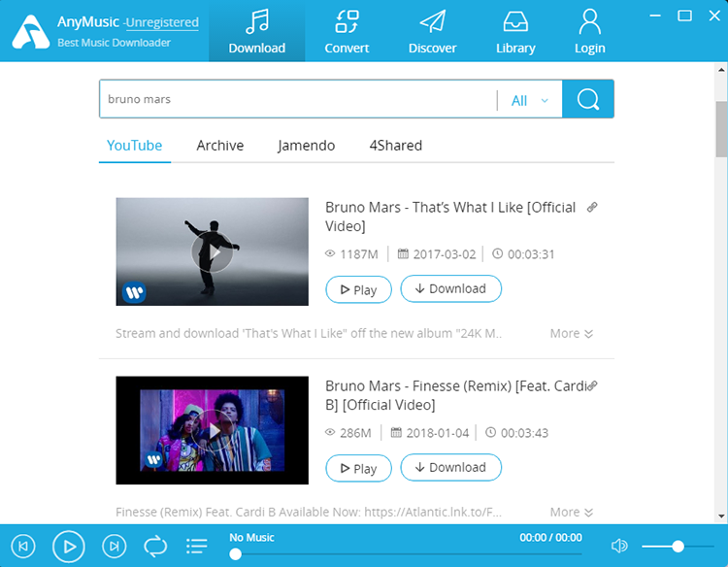The width and height of the screenshot is (728, 567).
Task: Open the Convert section
Action: [x=347, y=32]
